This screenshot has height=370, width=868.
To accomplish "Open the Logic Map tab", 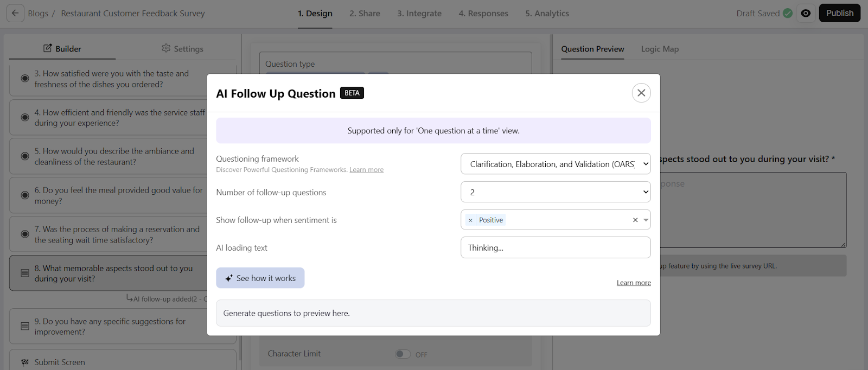I will point(659,49).
